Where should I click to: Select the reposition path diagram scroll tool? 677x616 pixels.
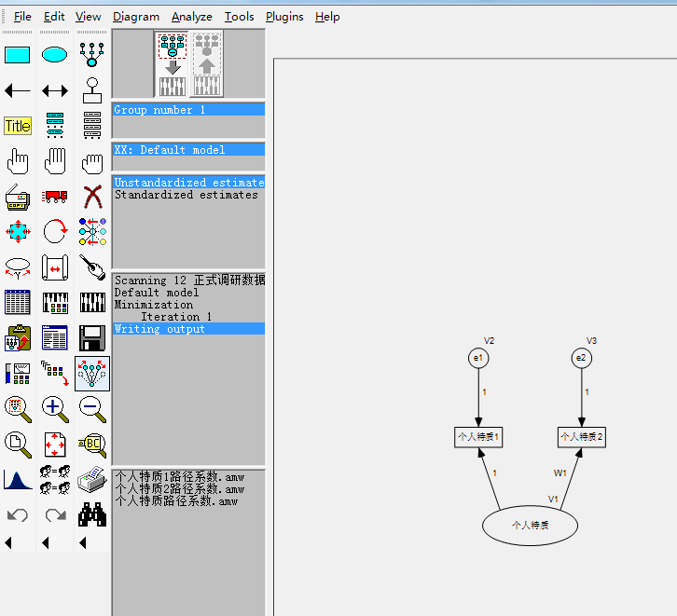tap(55, 267)
